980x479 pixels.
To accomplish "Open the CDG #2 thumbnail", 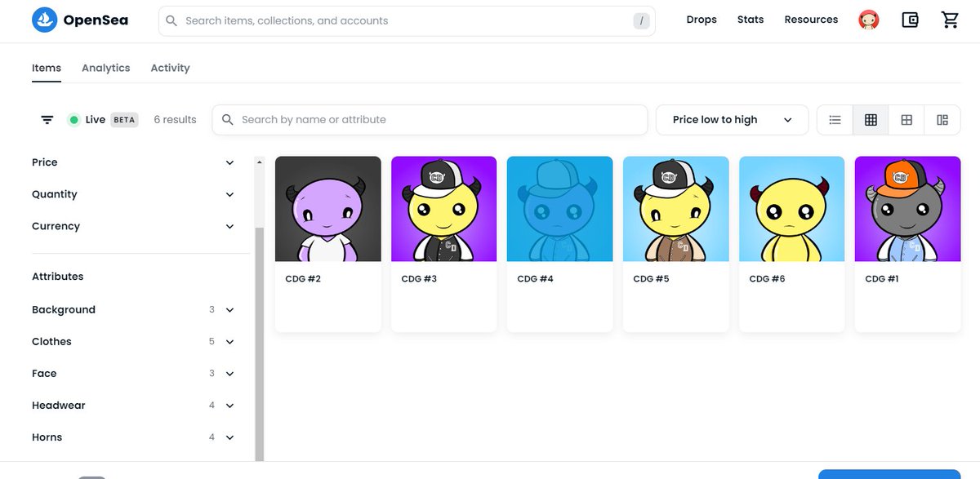I will click(x=328, y=209).
